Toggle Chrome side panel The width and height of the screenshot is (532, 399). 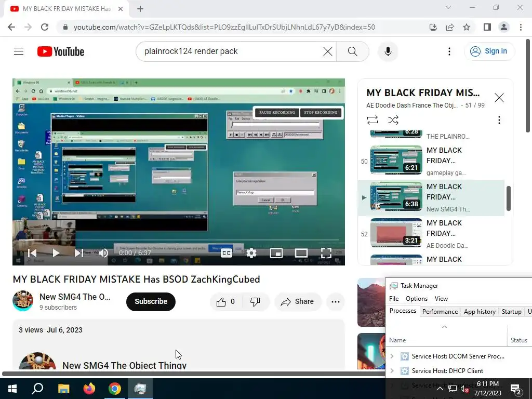coord(487,27)
